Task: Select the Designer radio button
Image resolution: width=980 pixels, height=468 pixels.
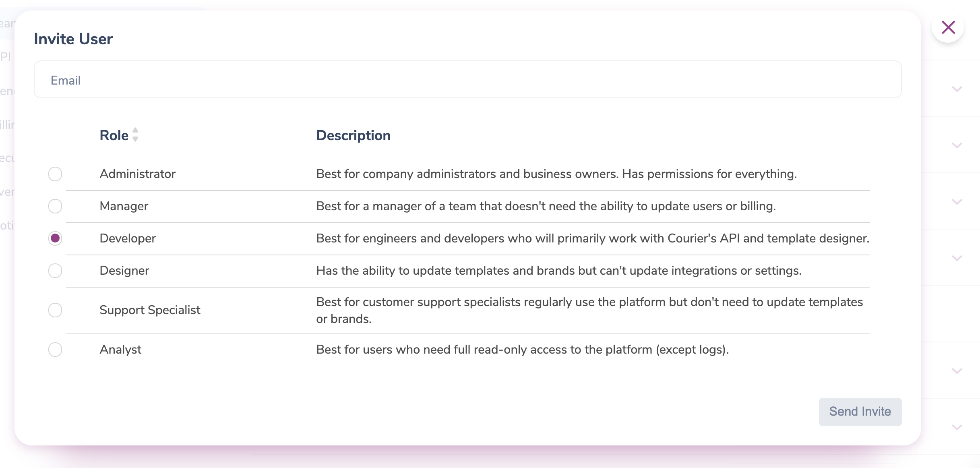Action: pos(55,271)
